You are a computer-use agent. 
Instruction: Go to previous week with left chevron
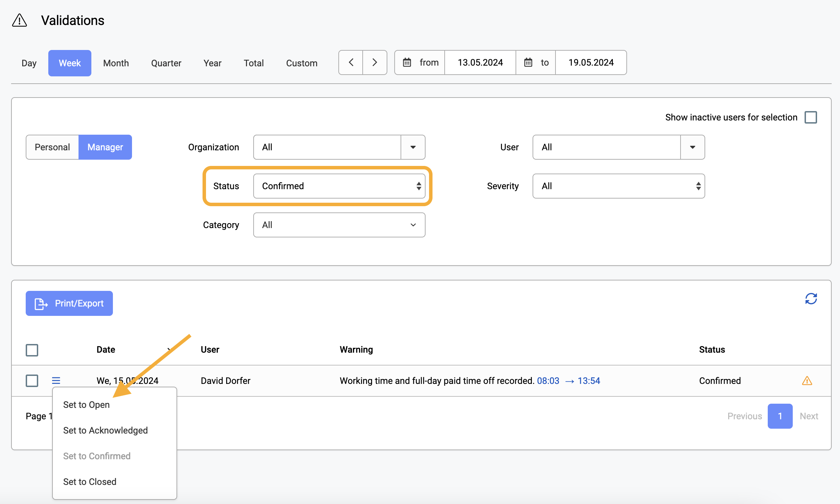351,62
